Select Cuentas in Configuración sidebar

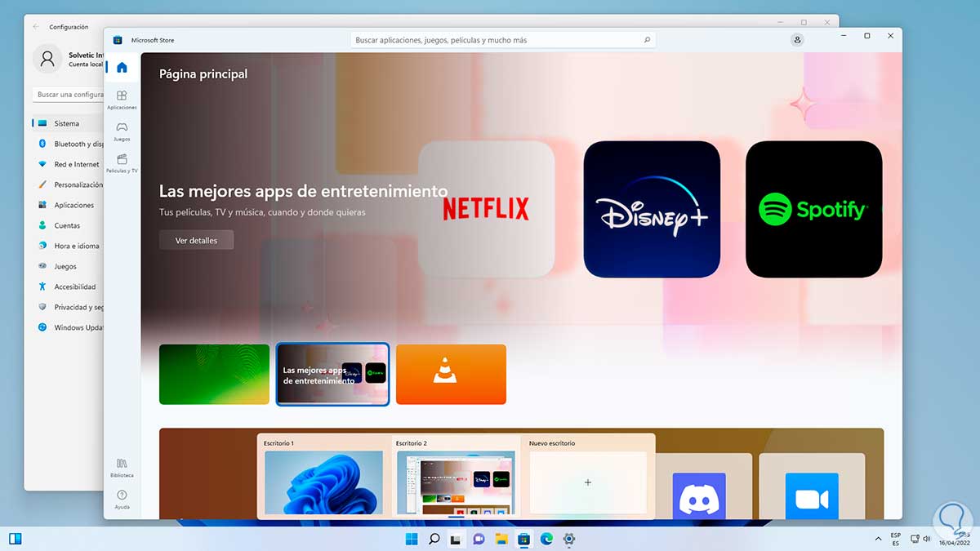(68, 226)
